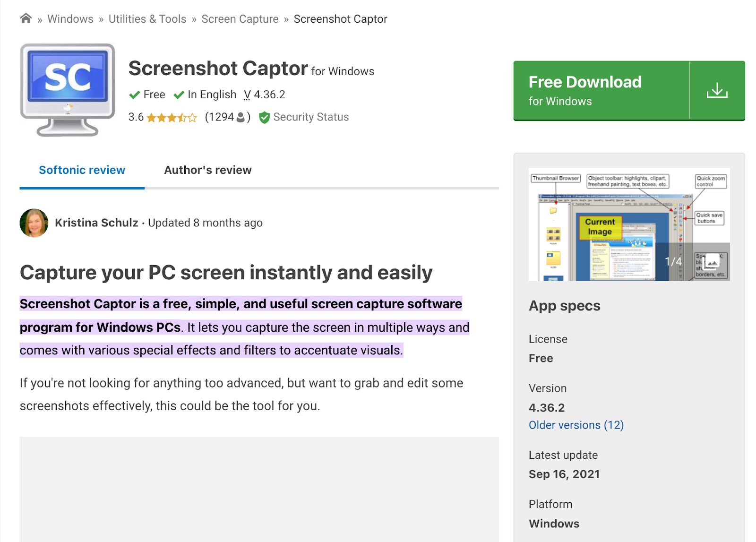Click Kristina Schulz's avatar photo
756x542 pixels.
click(x=34, y=223)
